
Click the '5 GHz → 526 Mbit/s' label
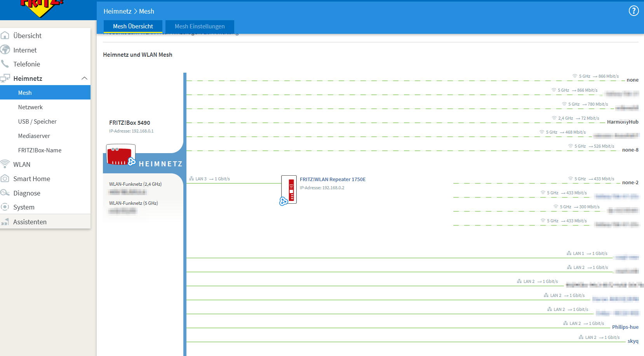tap(594, 146)
